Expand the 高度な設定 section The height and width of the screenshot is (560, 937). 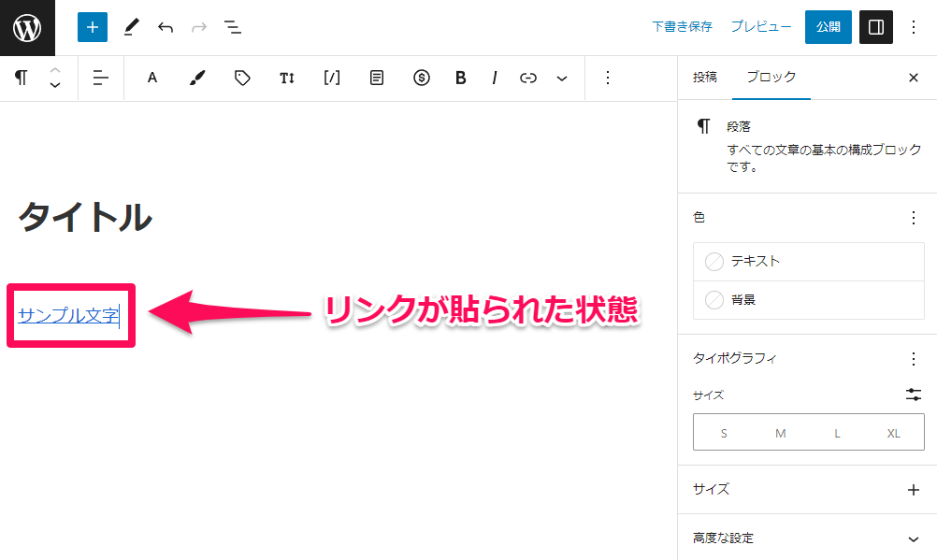point(913,538)
